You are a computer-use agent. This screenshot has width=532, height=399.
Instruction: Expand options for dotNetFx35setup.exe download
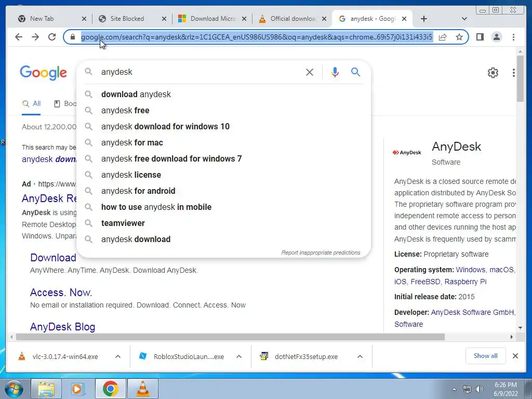pos(360,356)
